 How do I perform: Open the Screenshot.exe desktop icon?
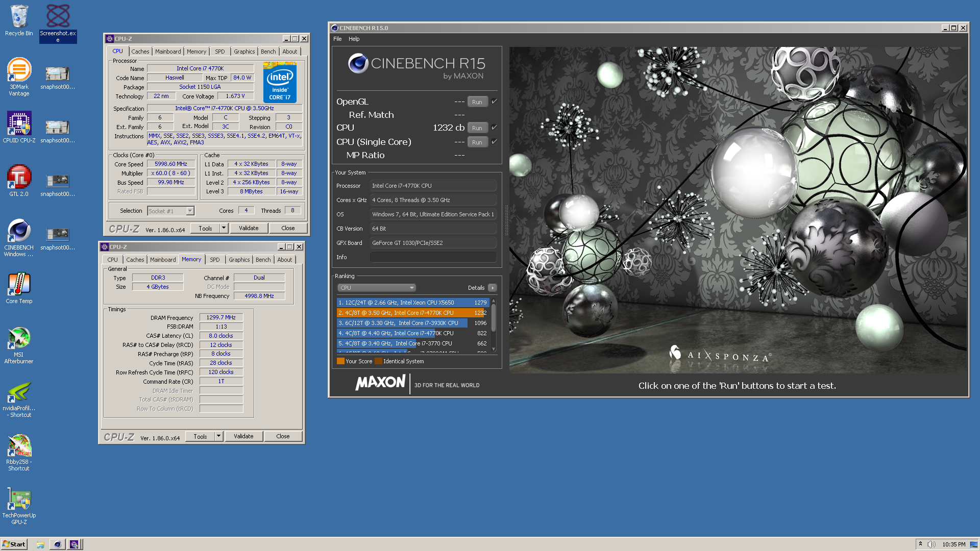tap(58, 23)
